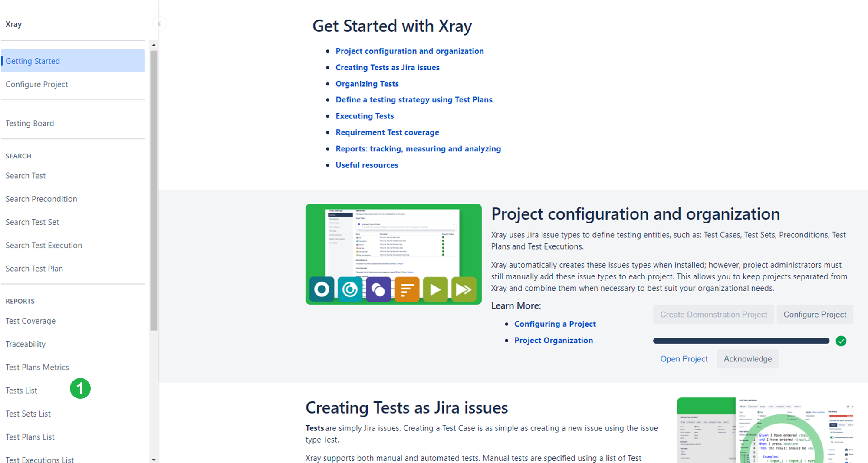Click the Configure Project button
The image size is (868, 463).
click(x=815, y=315)
